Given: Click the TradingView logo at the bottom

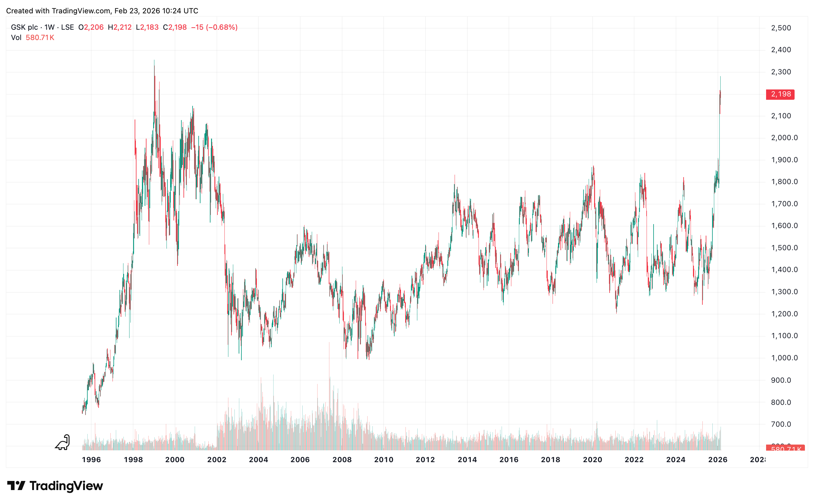Looking at the screenshot, I should [55, 486].
